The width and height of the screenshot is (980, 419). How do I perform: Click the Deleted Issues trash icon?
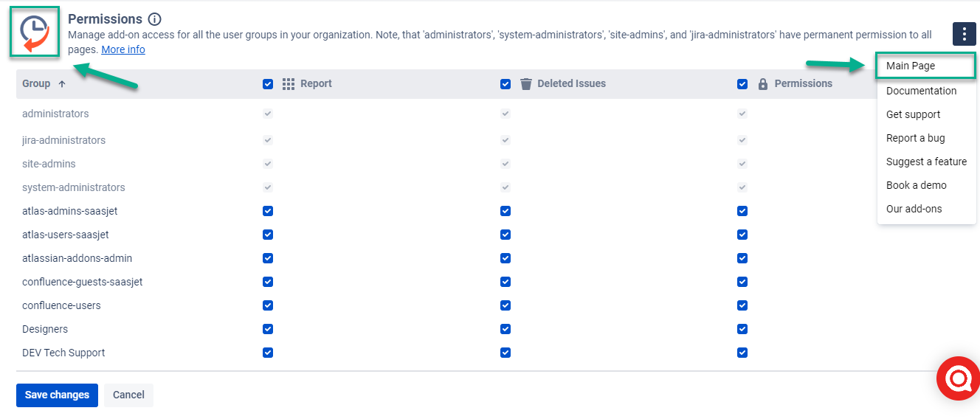coord(526,84)
